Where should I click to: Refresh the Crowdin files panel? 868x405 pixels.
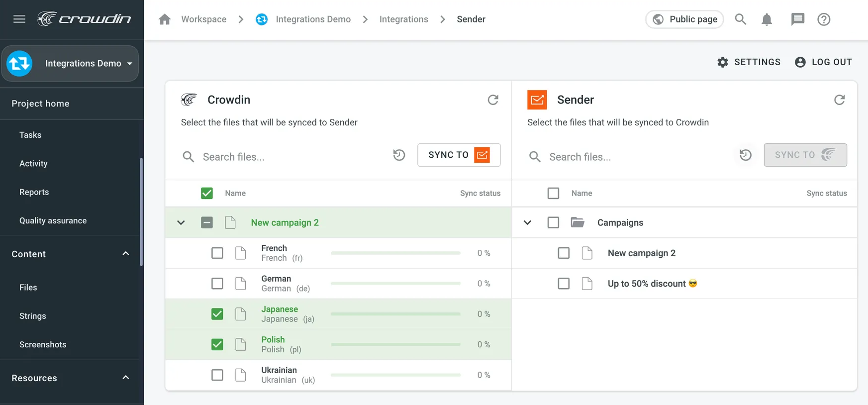pos(492,100)
